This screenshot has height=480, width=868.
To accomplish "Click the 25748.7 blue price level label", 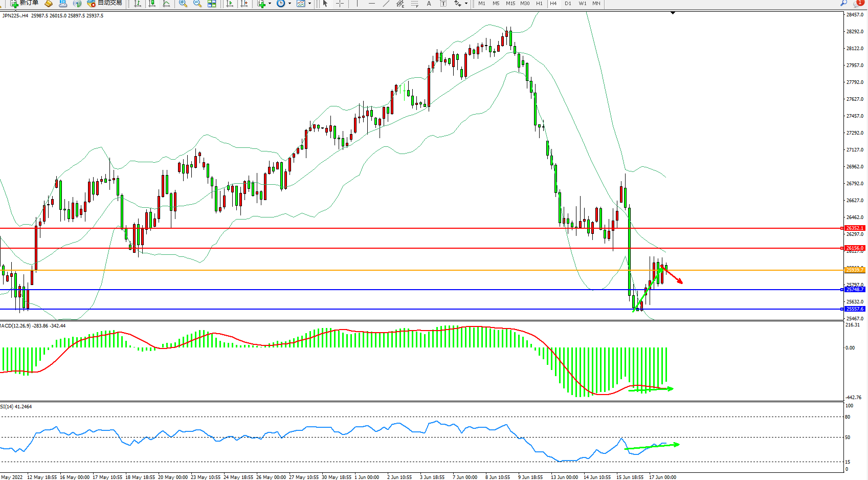I will pos(854,290).
